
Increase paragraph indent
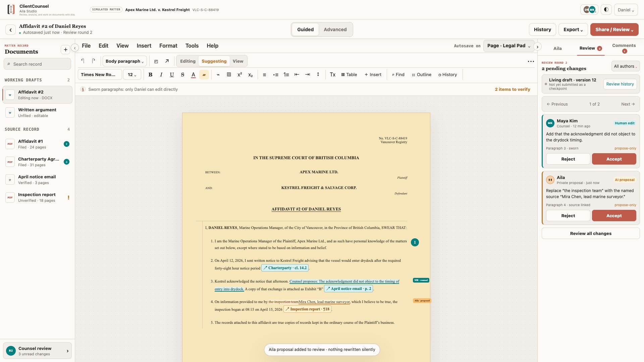308,75
